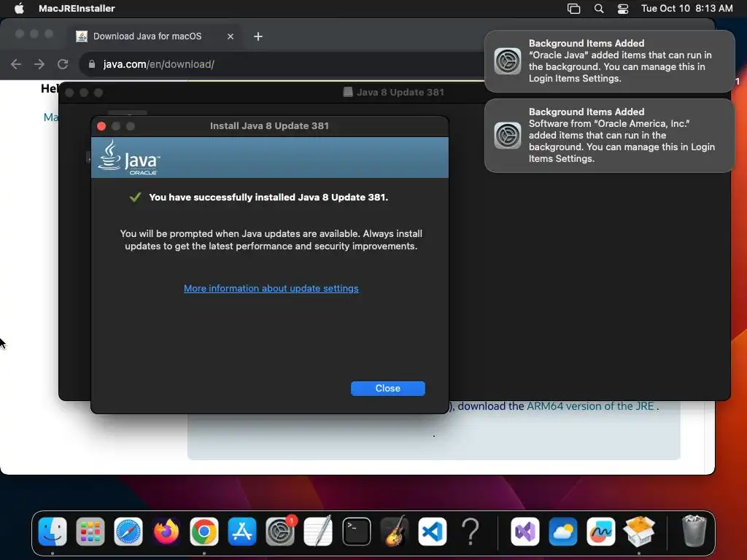Open System Settings from the Dock
This screenshot has height=560, width=747.
(280, 532)
